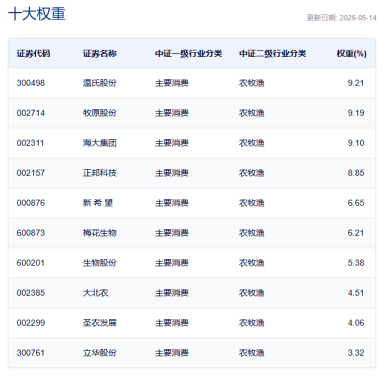Screen dimensions: 384x376
Task: Click the 中证二级行业分类 column header
Action: point(272,54)
